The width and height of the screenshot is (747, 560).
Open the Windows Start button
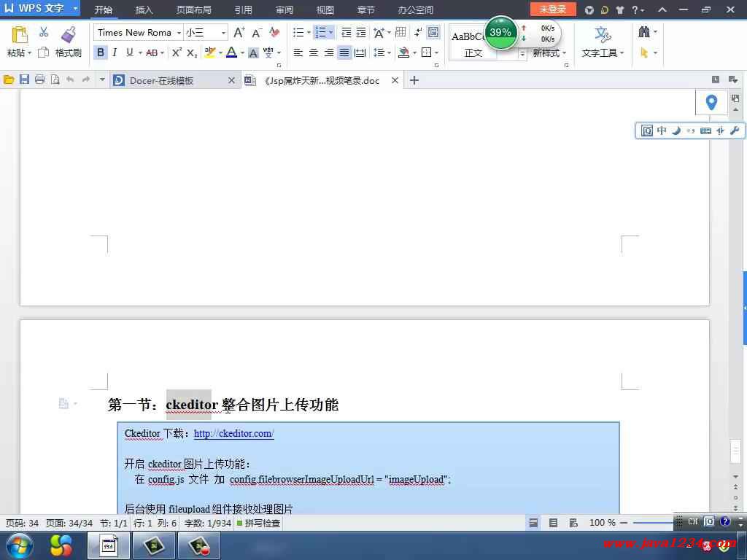[x=20, y=545]
